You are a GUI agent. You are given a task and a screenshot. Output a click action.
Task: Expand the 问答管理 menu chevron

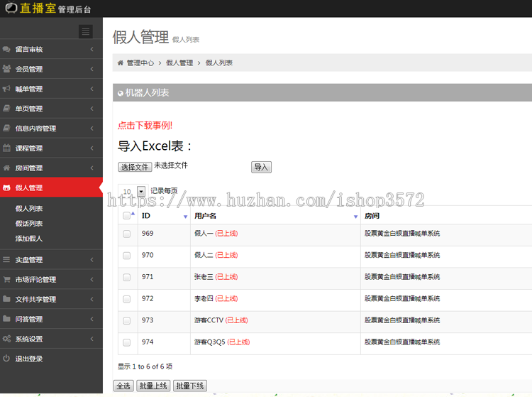(92, 319)
